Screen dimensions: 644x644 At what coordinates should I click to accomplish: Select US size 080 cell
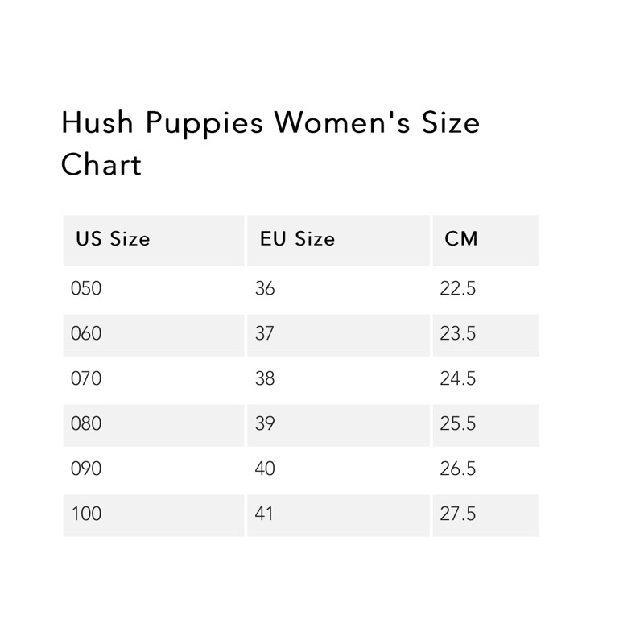pyautogui.click(x=87, y=423)
